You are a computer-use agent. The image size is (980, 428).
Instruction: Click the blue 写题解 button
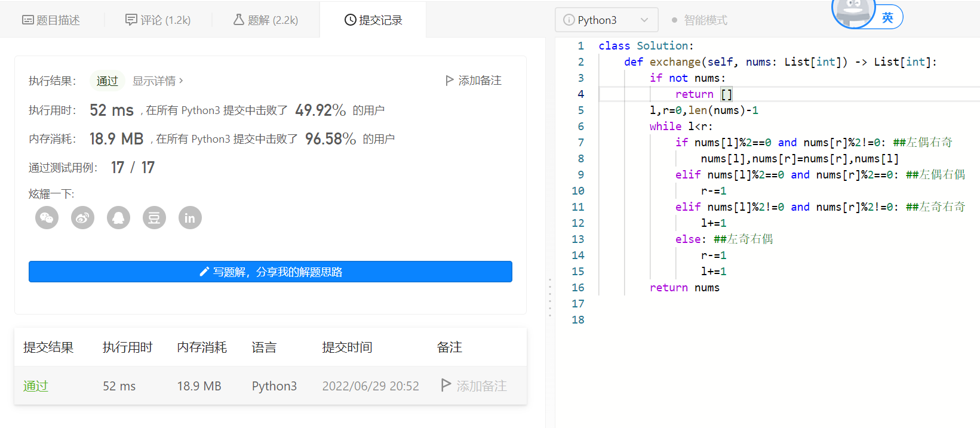coord(271,272)
